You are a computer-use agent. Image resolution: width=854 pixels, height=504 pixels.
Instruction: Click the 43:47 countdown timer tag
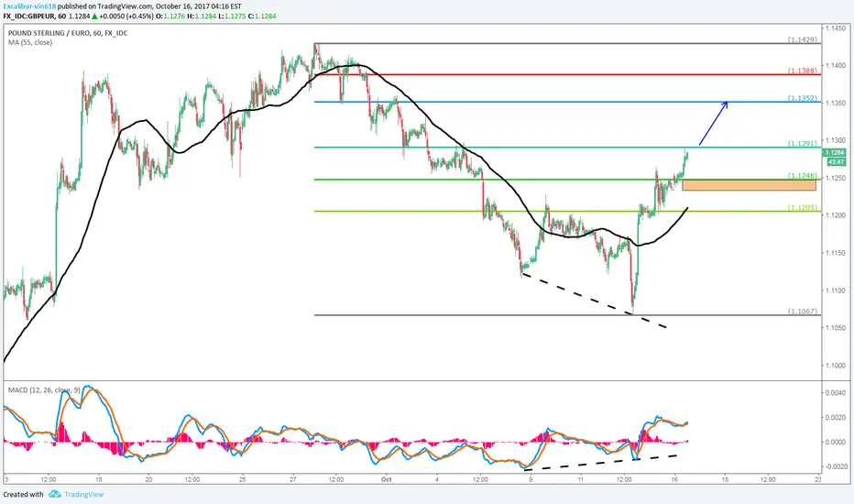pos(835,162)
